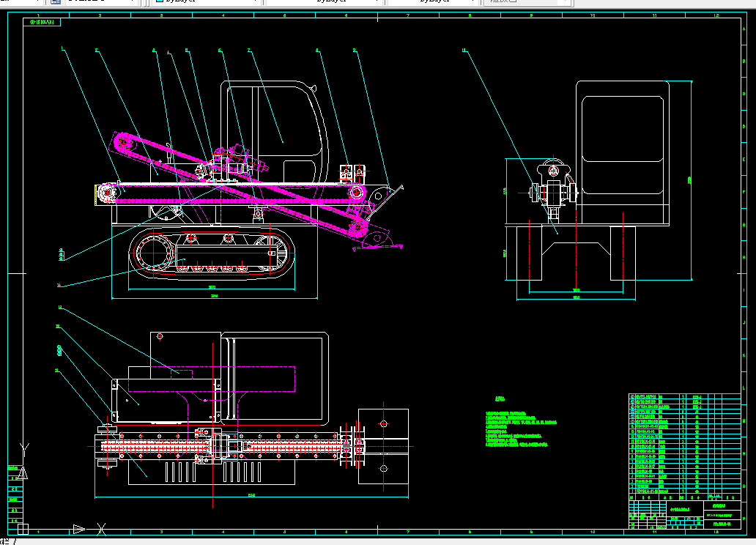Select the overall height dimension in the rear view
756x545 pixels.
tap(690, 180)
